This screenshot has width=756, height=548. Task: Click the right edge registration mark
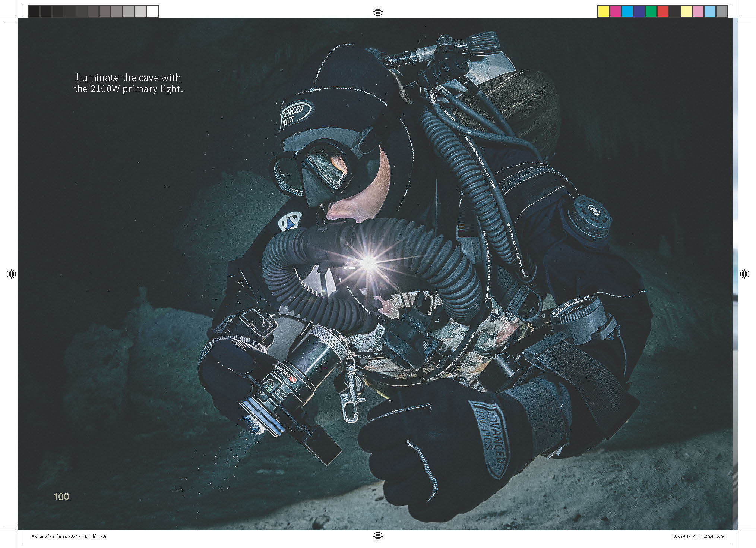coord(744,274)
